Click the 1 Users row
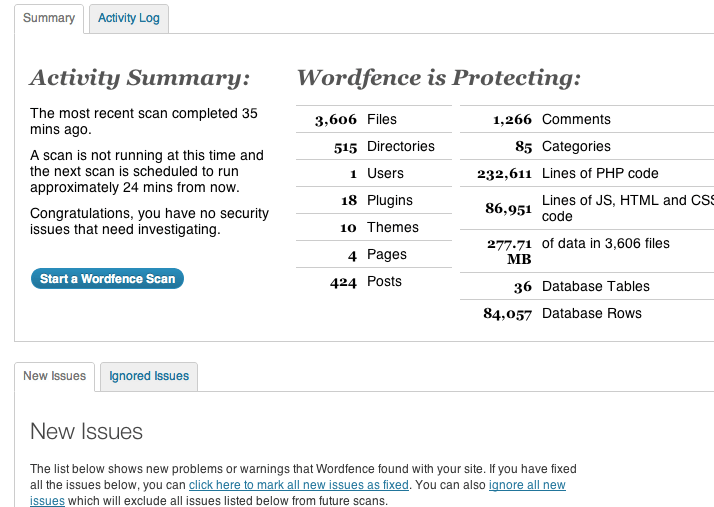Screen dimensions: 714x507 point(374,173)
